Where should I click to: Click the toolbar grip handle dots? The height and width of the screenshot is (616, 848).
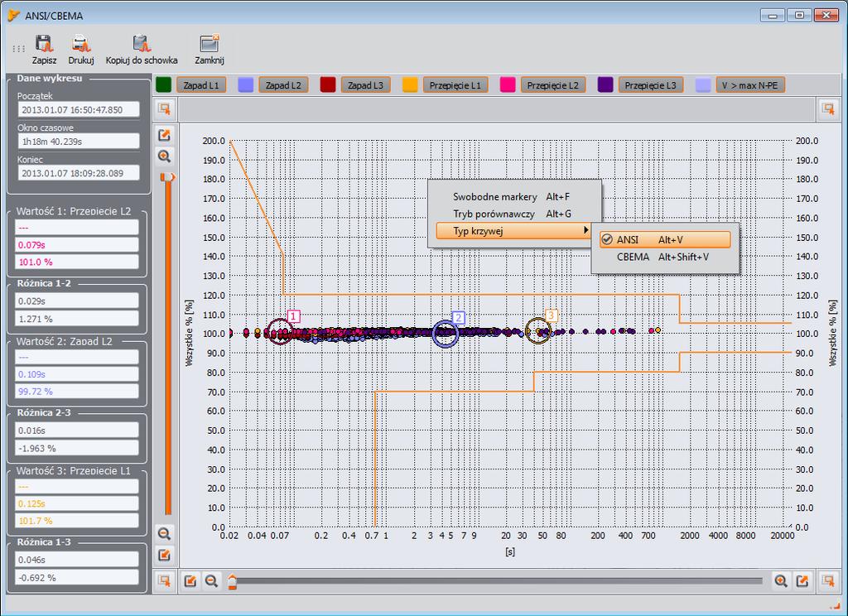[x=18, y=48]
